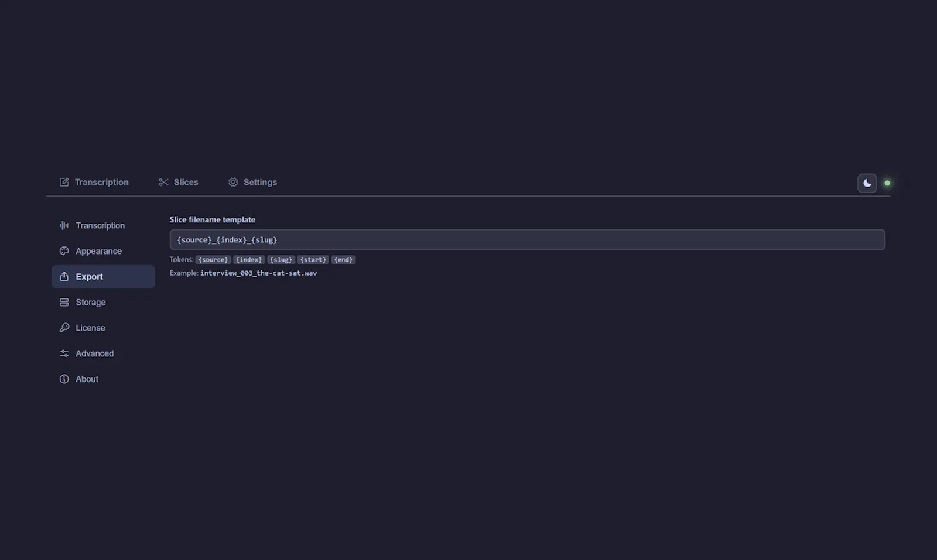Open the Settings tab
937x560 pixels.
point(252,182)
